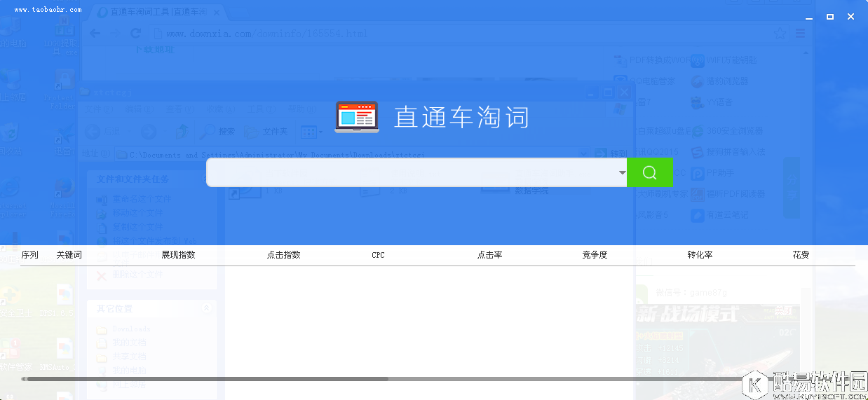Image resolution: width=868 pixels, height=400 pixels.
Task: Sort by the 竞争度 column header
Action: pos(595,255)
